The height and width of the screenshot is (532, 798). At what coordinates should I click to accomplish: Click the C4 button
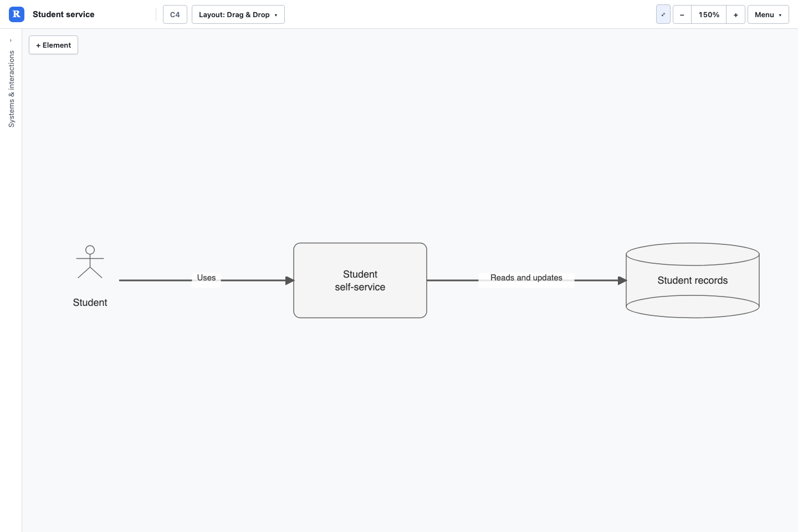175,14
